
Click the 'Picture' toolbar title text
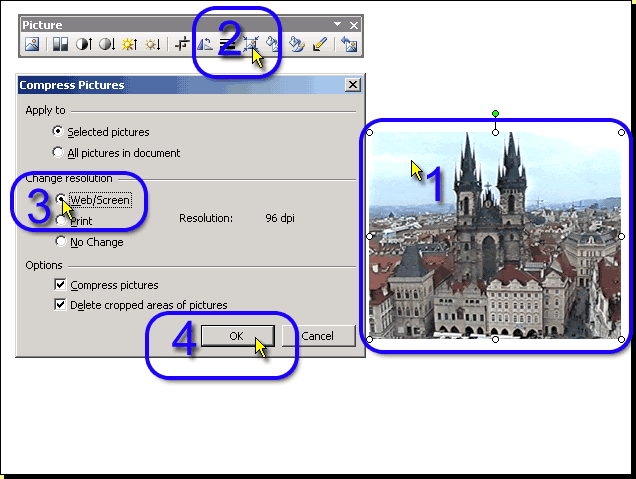(42, 25)
